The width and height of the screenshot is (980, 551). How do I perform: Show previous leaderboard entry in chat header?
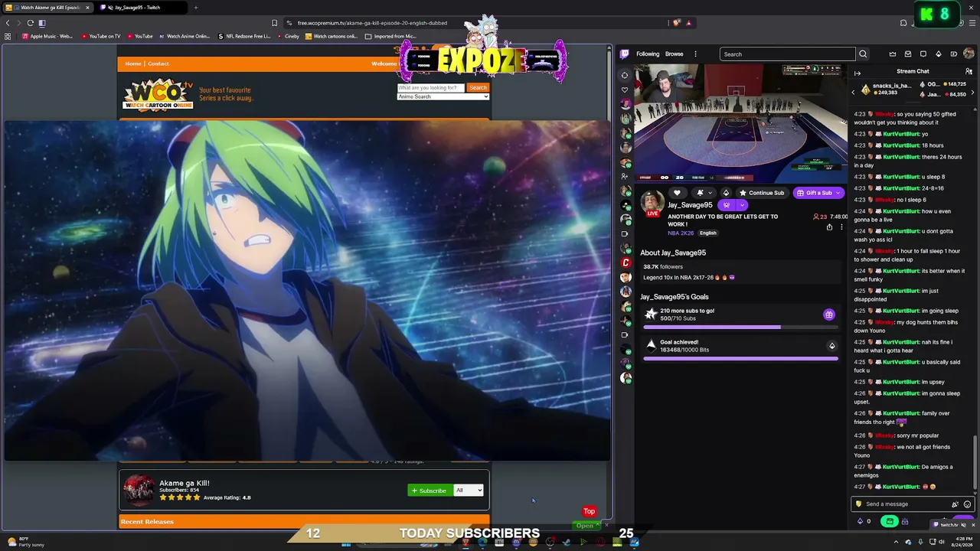[854, 93]
